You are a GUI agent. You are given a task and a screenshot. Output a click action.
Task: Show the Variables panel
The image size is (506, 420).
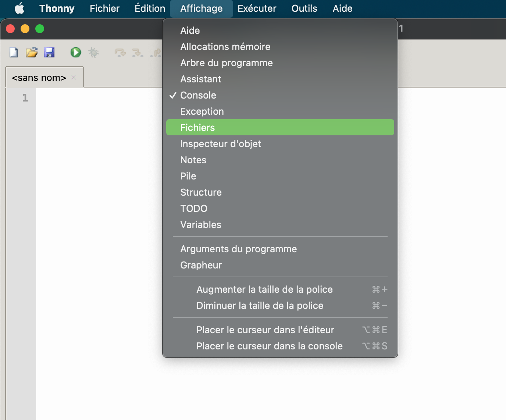point(201,225)
